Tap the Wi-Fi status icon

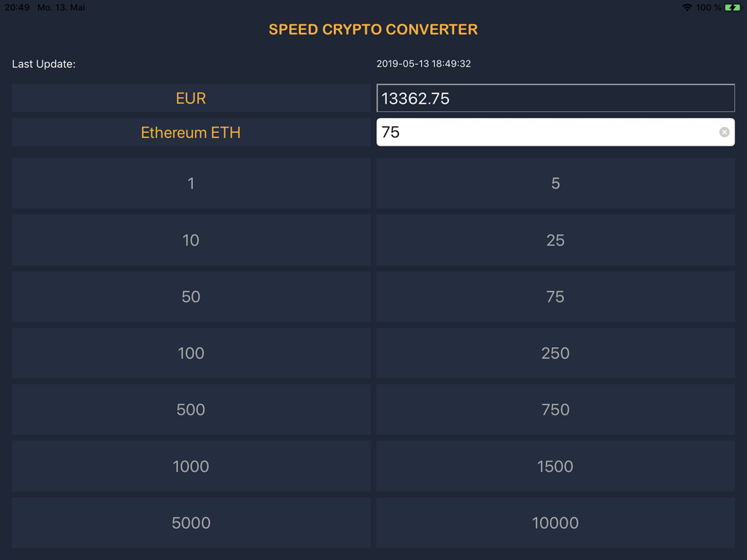[686, 7]
